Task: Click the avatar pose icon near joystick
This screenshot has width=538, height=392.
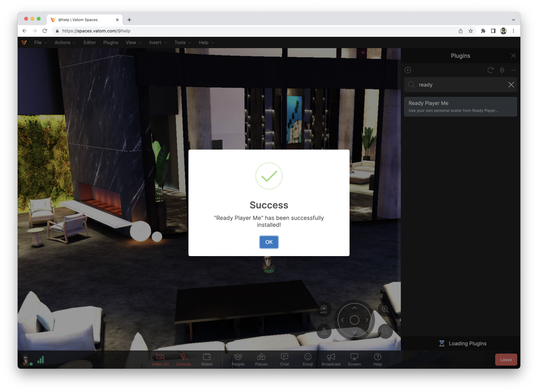Action: [x=324, y=331]
